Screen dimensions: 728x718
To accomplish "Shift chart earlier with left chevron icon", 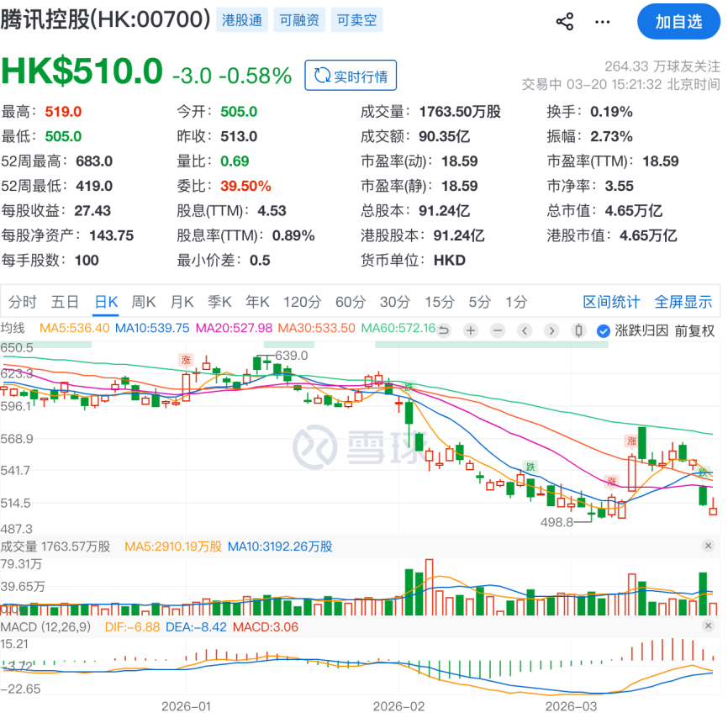I will point(525,330).
